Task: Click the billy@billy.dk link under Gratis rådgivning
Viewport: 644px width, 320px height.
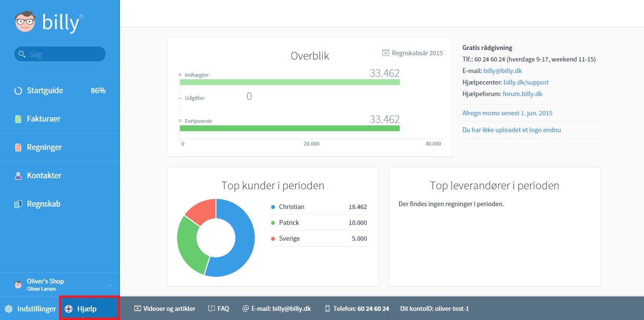Action: (503, 71)
